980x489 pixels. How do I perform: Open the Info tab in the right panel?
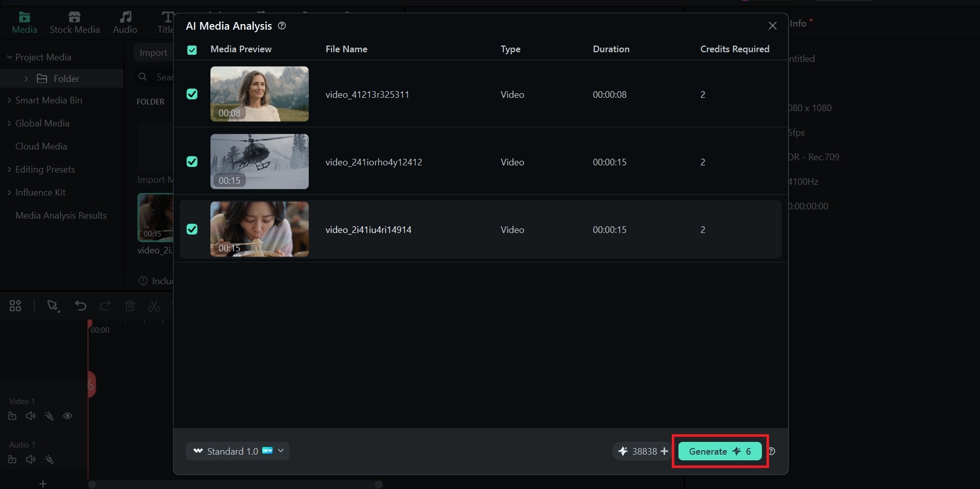point(798,23)
